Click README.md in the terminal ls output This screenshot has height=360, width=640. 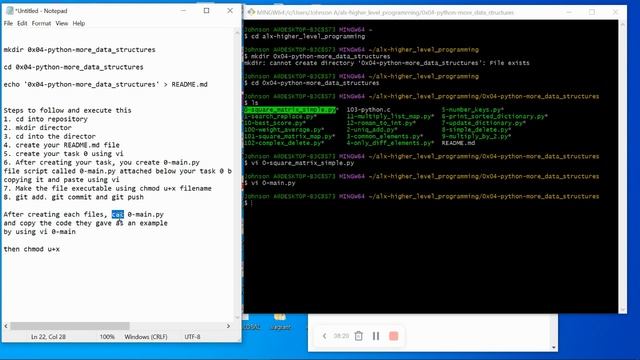coord(458,143)
